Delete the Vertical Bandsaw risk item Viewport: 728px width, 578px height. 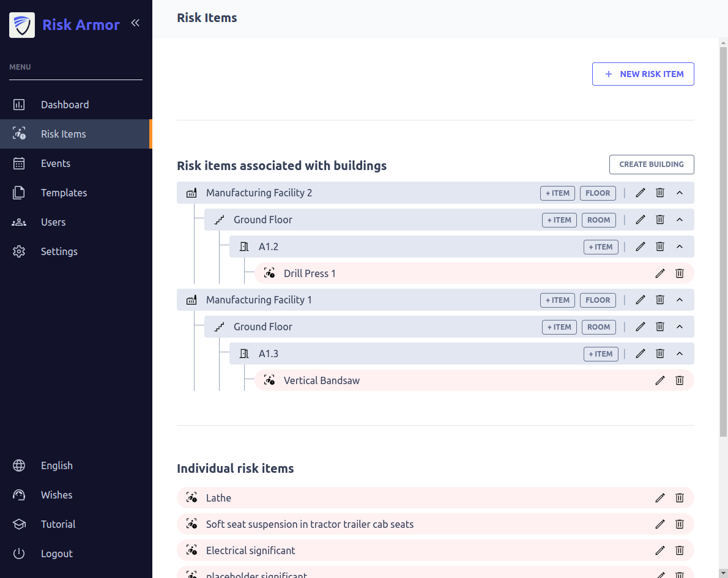[x=679, y=380]
